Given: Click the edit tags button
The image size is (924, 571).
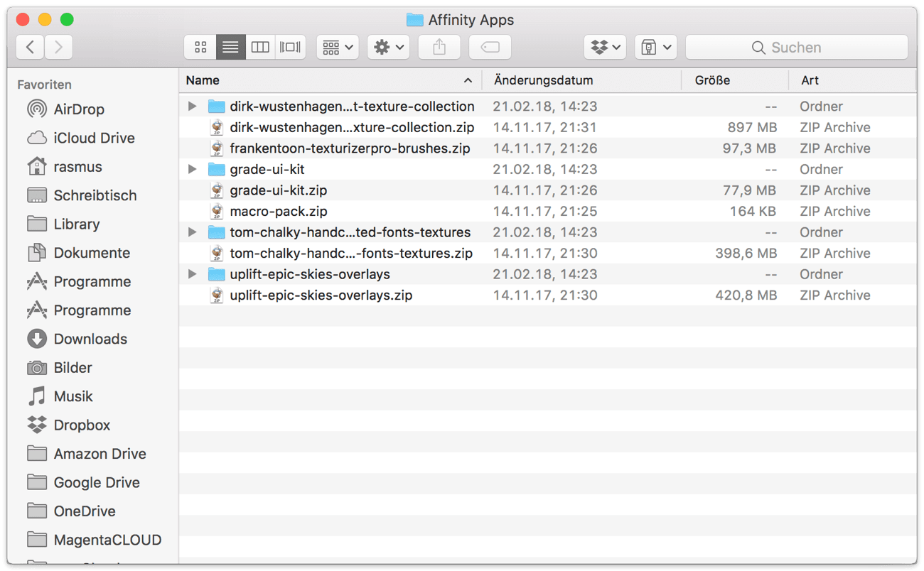Looking at the screenshot, I should (x=490, y=47).
